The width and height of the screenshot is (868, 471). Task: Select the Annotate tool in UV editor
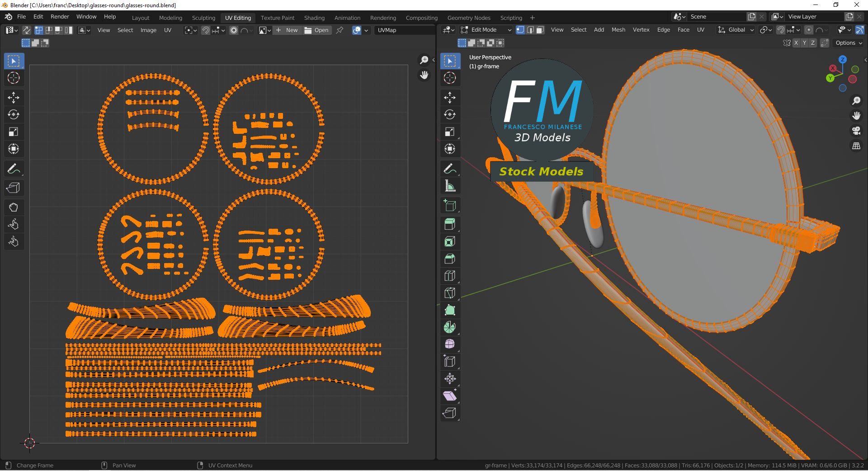click(14, 169)
